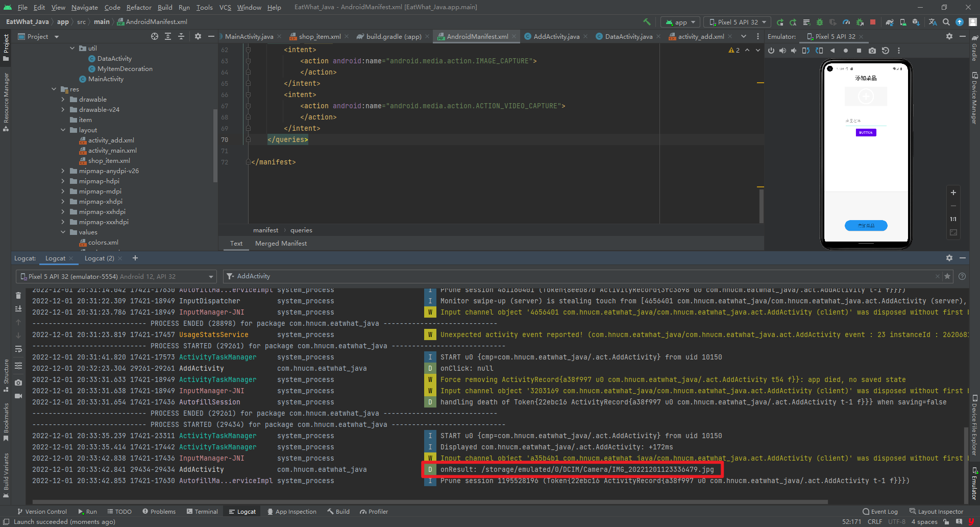980x527 pixels.
Task: Clear Logcat with the trash icon
Action: point(18,295)
